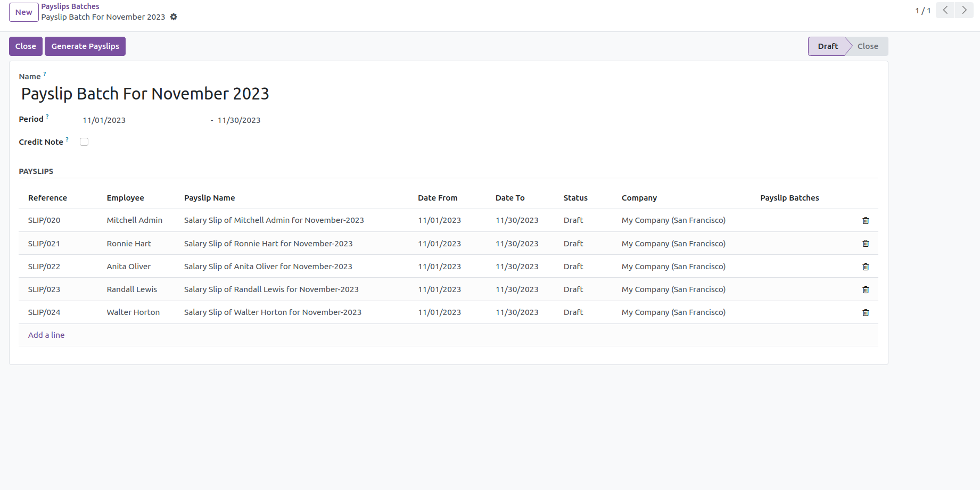Viewport: 980px width, 490px height.
Task: Sort by Date To column header
Action: (510, 198)
